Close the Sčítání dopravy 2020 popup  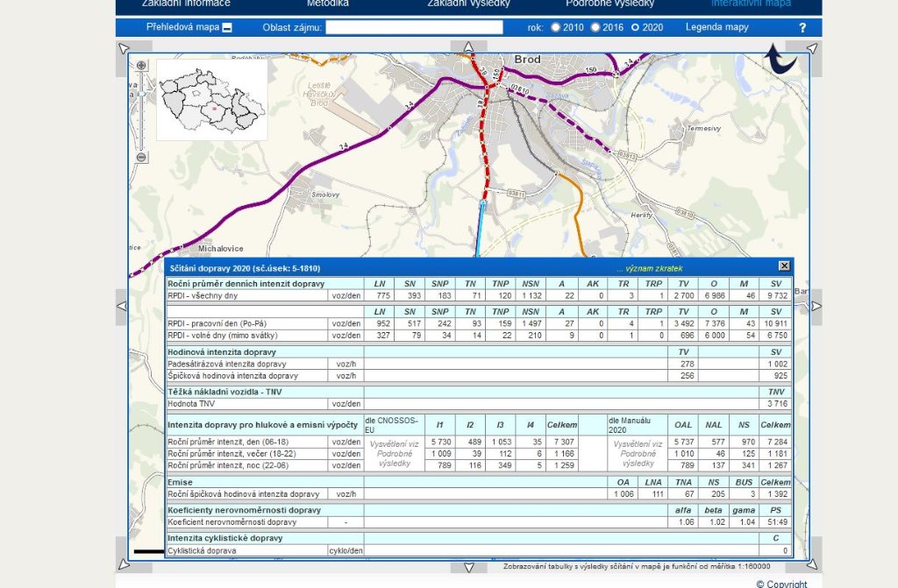coord(784,266)
